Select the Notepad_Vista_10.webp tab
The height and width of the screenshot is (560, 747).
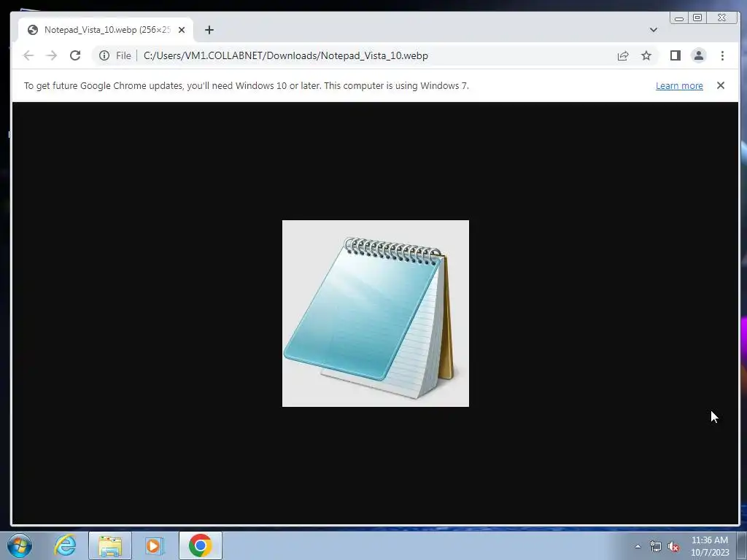click(x=106, y=30)
